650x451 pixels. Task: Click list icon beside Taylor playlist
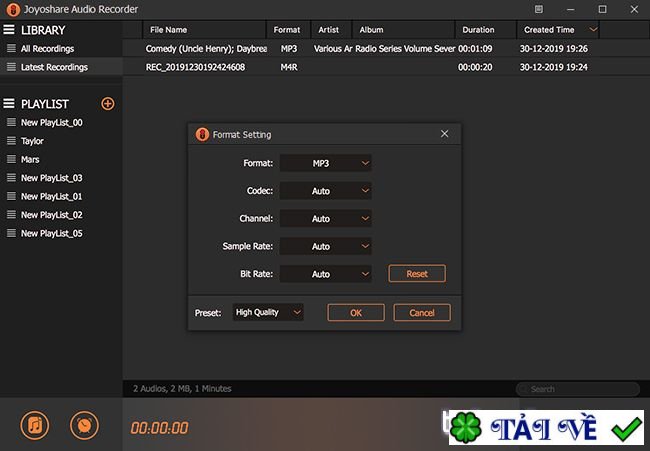click(x=12, y=141)
